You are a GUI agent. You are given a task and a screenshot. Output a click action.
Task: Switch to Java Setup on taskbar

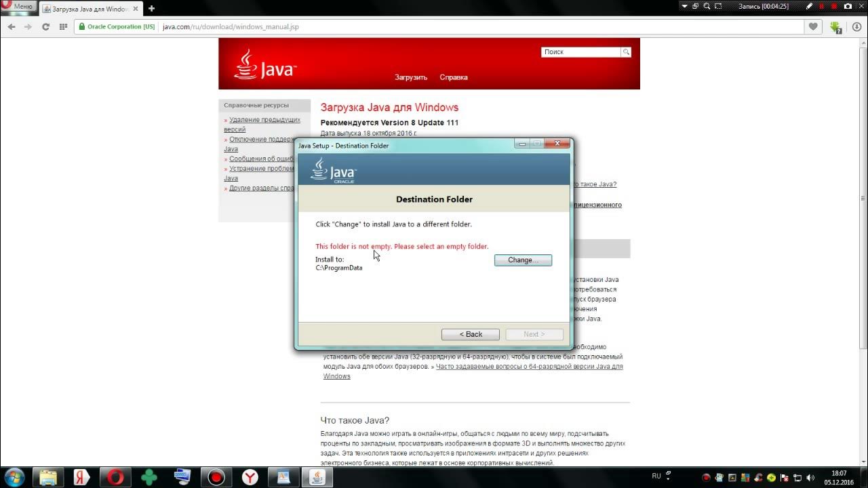317,477
